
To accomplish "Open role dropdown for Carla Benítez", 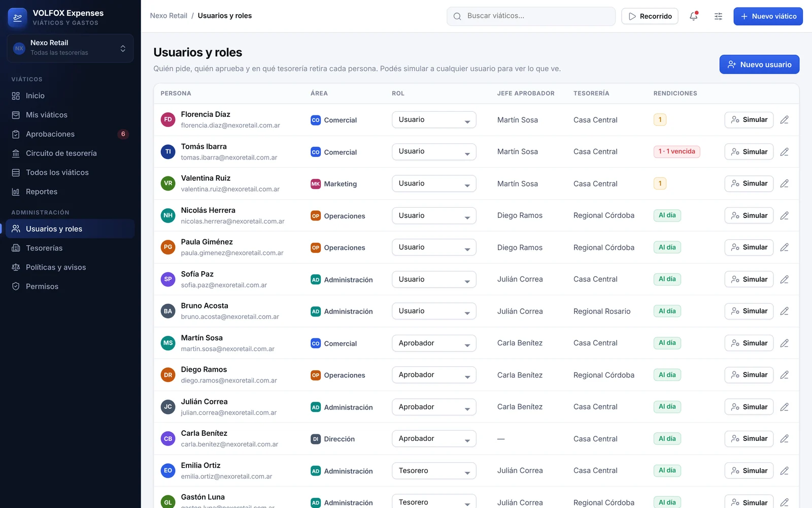I will (x=434, y=438).
